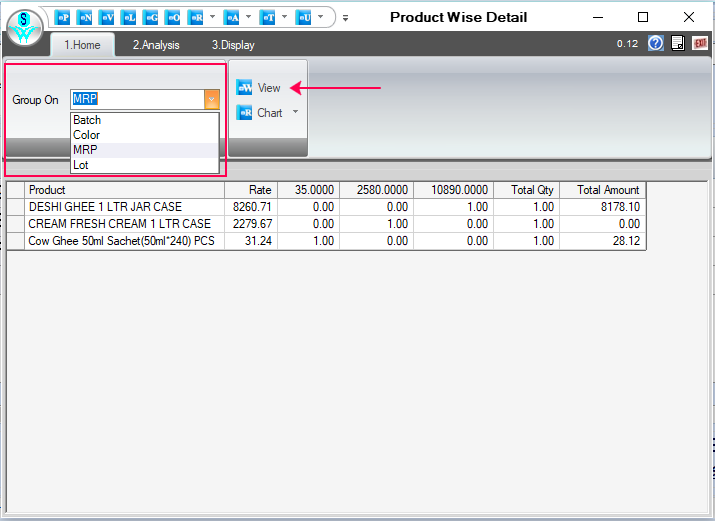Click the rate value 2279.67
This screenshot has width=715, height=521.
pyautogui.click(x=252, y=224)
